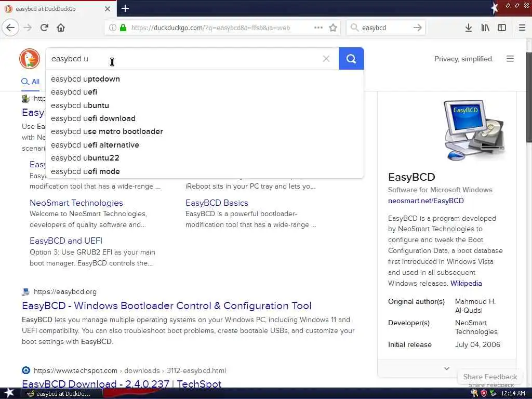Choose suggestion easybcd ubuntu
The height and width of the screenshot is (399, 532).
point(205,105)
